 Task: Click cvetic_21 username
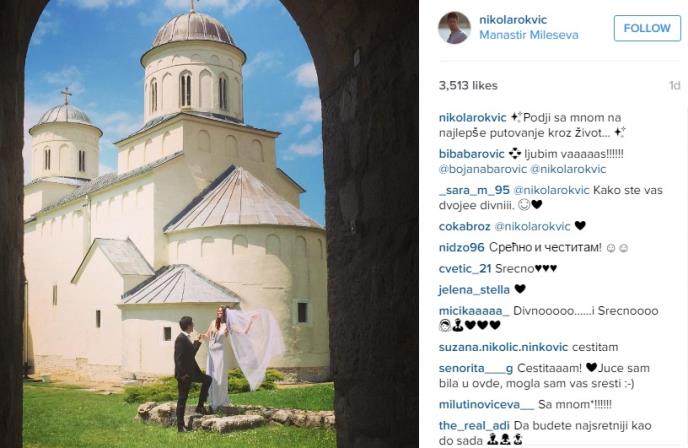465,269
